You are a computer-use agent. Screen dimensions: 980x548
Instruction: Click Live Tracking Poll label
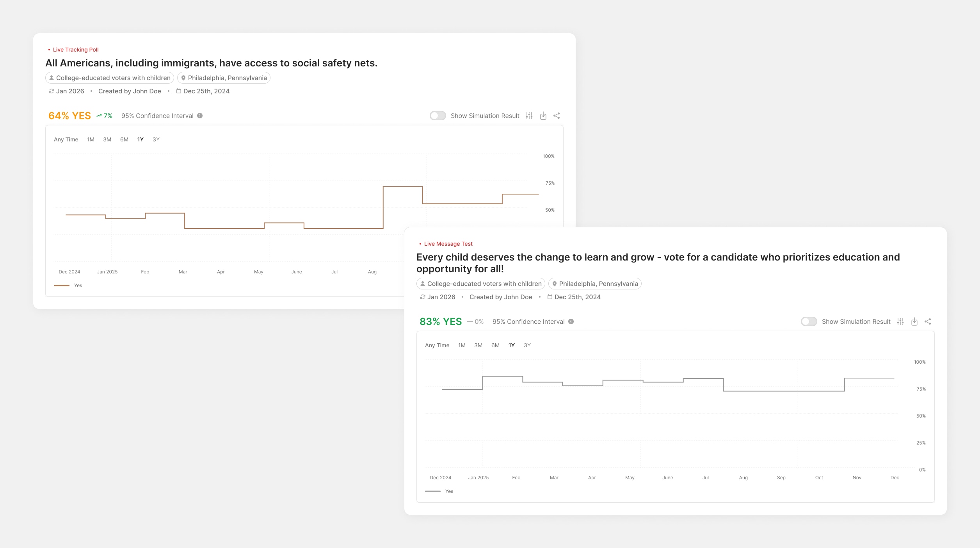[x=76, y=50]
